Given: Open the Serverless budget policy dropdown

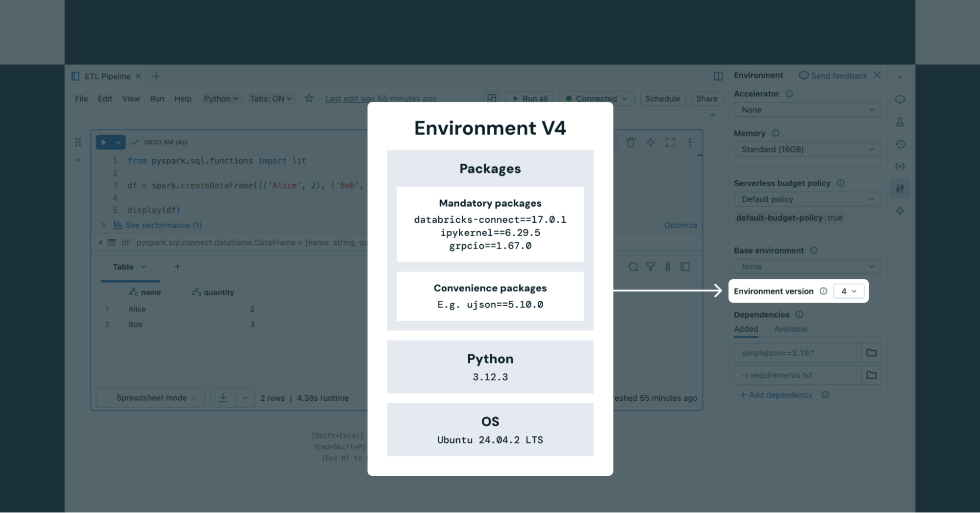Looking at the screenshot, I should click(807, 199).
